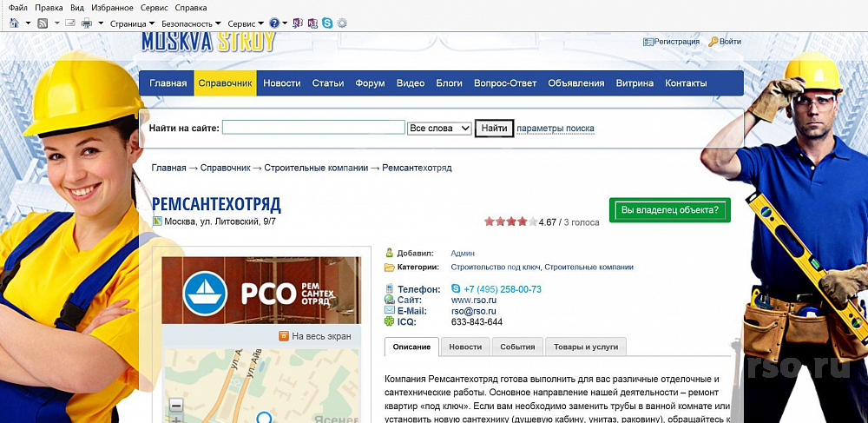The width and height of the screenshot is (868, 423).
Task: Expand the Help icon dropdown arrow
Action: [285, 23]
